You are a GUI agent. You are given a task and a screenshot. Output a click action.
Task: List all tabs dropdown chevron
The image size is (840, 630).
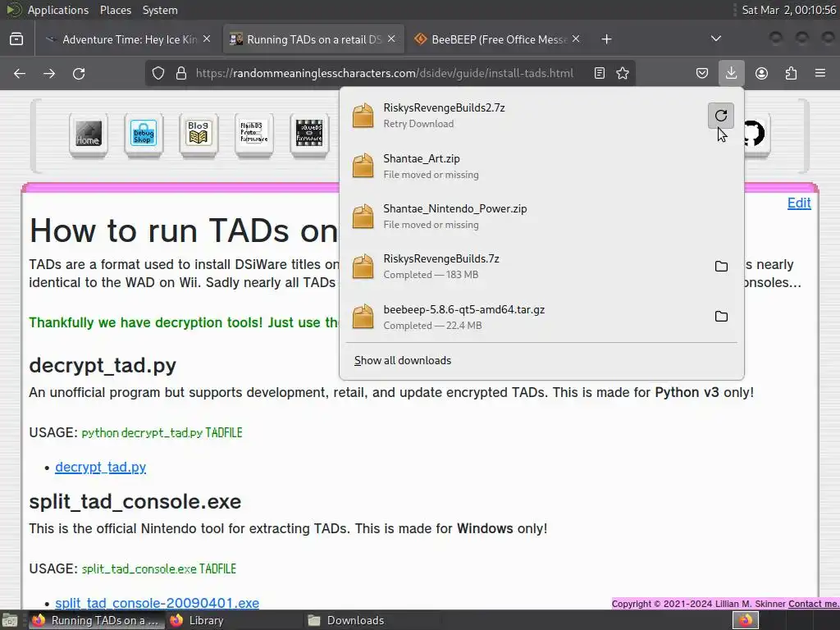pyautogui.click(x=715, y=39)
